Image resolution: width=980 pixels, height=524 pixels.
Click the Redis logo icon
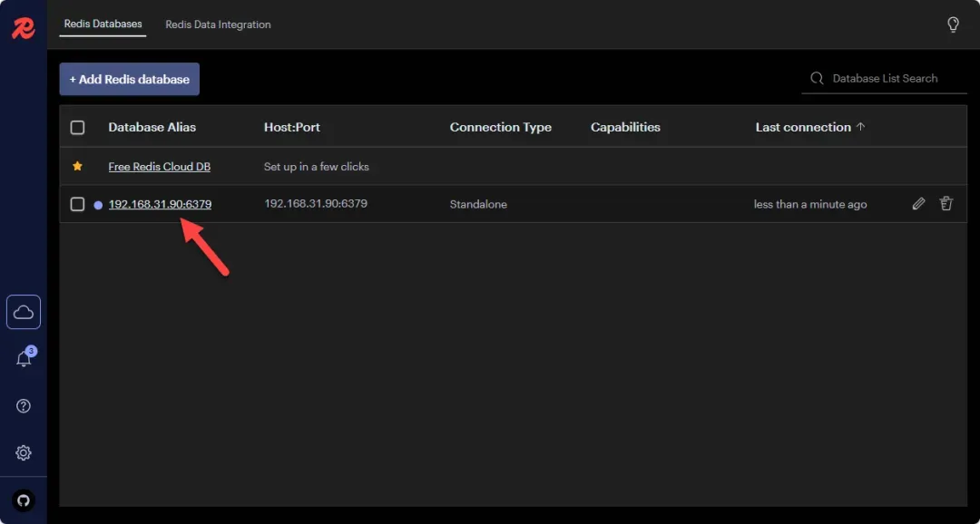tap(23, 27)
